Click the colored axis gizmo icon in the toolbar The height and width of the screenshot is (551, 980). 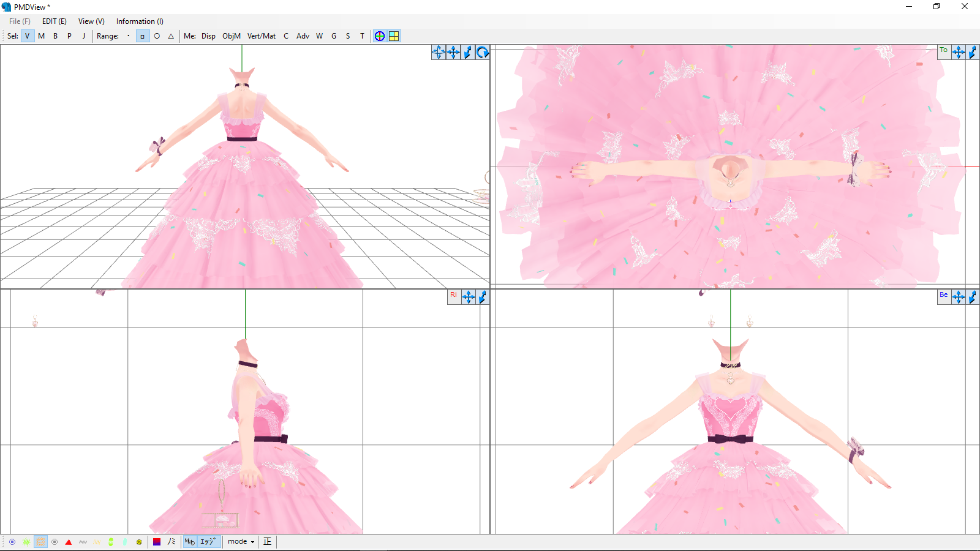pyautogui.click(x=379, y=36)
